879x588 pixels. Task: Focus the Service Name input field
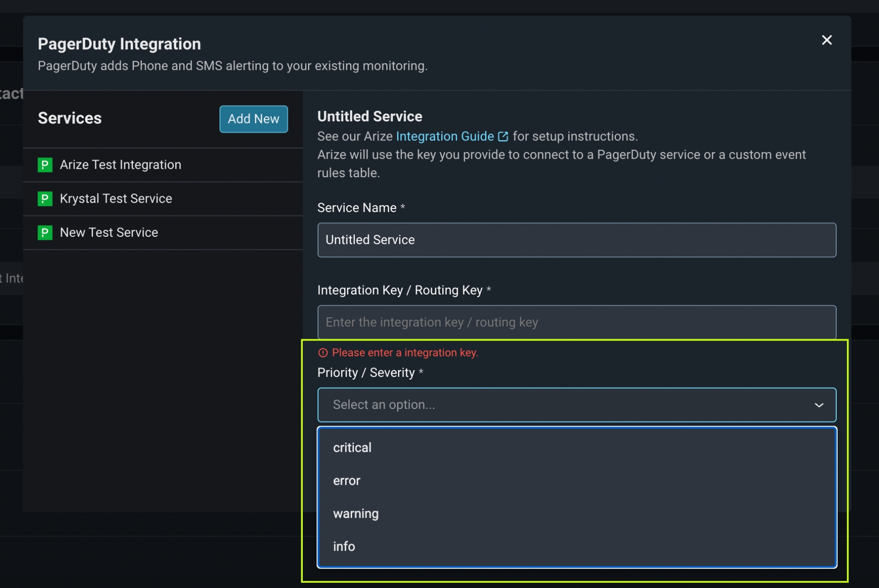577,240
